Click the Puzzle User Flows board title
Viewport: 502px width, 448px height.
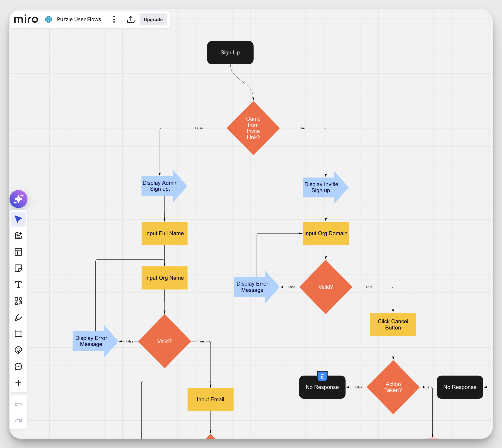coord(79,20)
